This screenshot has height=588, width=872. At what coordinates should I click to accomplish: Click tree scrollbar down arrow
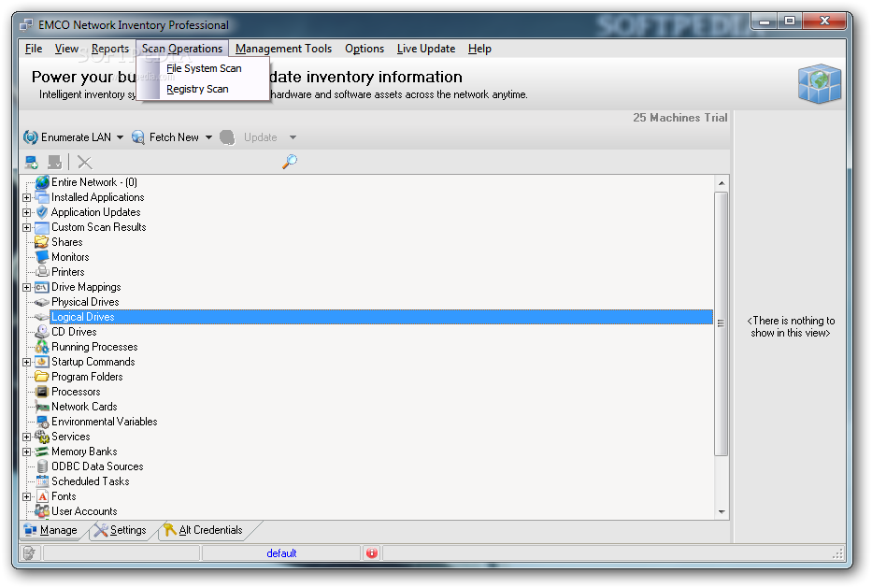(722, 511)
